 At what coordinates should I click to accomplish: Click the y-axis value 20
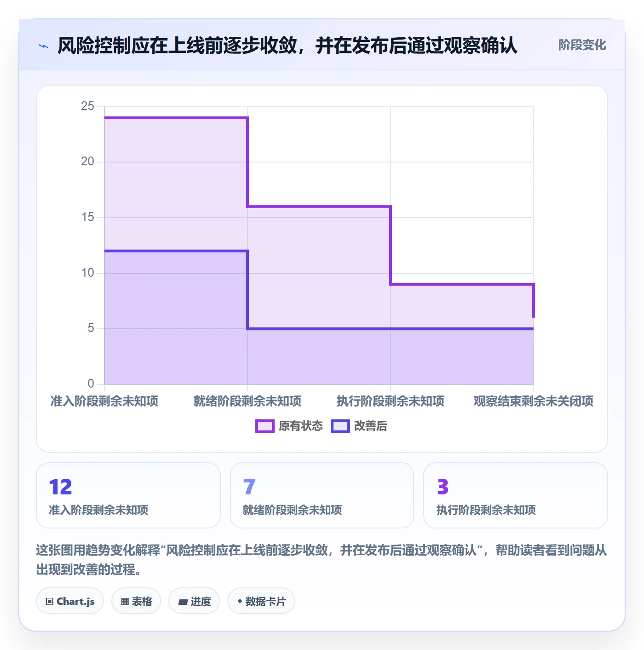pos(87,162)
